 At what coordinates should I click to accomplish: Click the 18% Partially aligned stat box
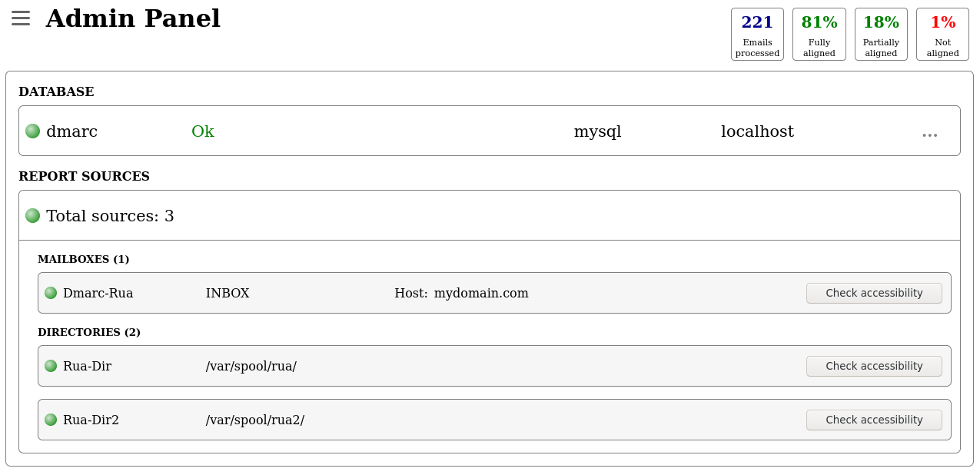(x=881, y=35)
